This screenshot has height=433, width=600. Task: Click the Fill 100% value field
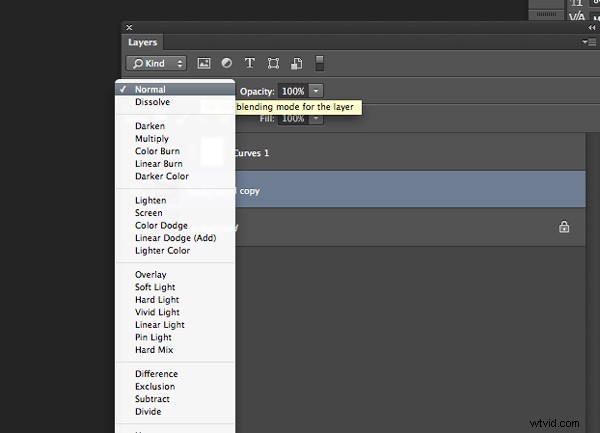coord(293,118)
